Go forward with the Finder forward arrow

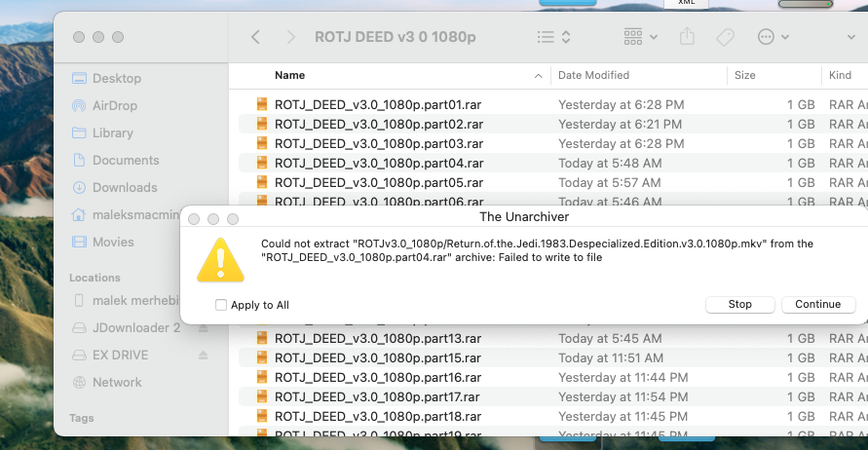tap(290, 37)
